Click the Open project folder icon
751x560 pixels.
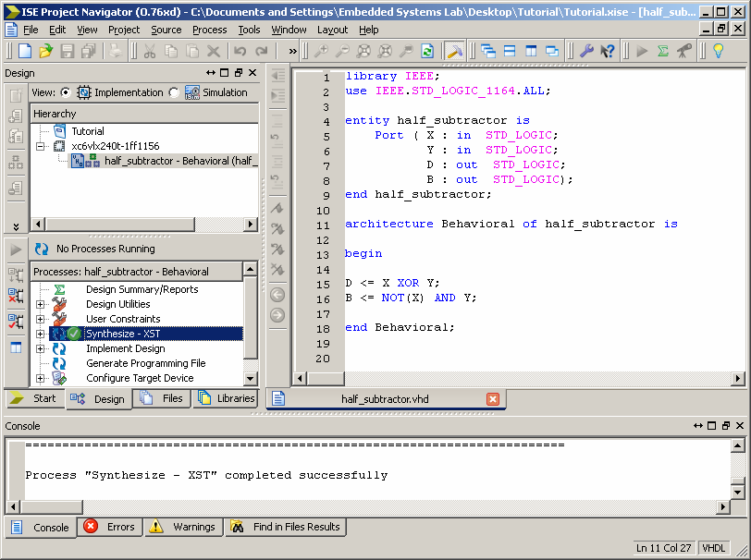point(46,52)
